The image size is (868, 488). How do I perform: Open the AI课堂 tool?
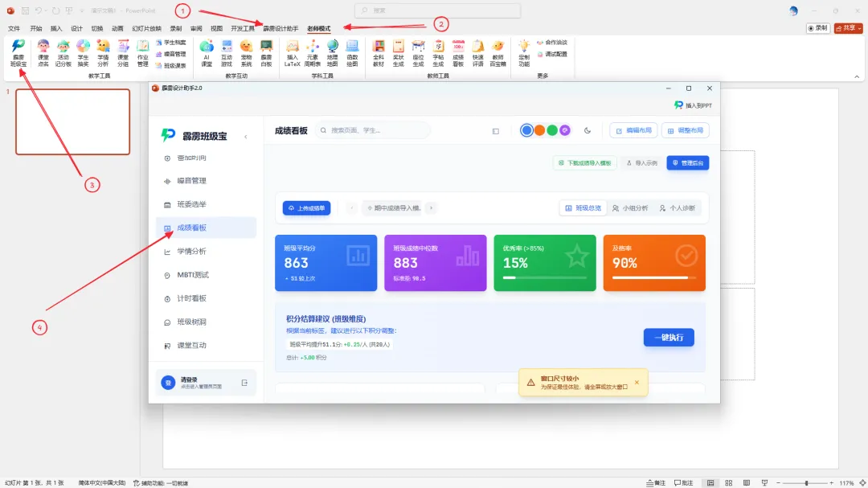point(207,53)
